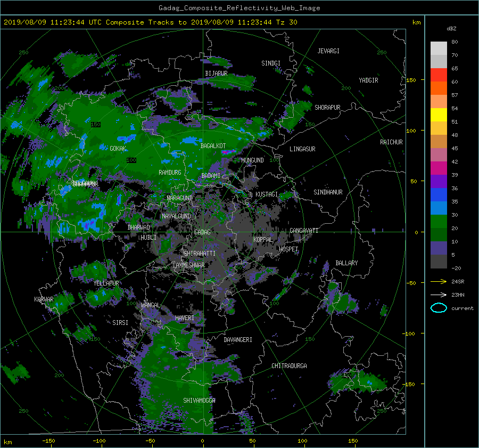The image size is (479, 448).
Task: Click the BADAMI city label
Action: tap(211, 176)
